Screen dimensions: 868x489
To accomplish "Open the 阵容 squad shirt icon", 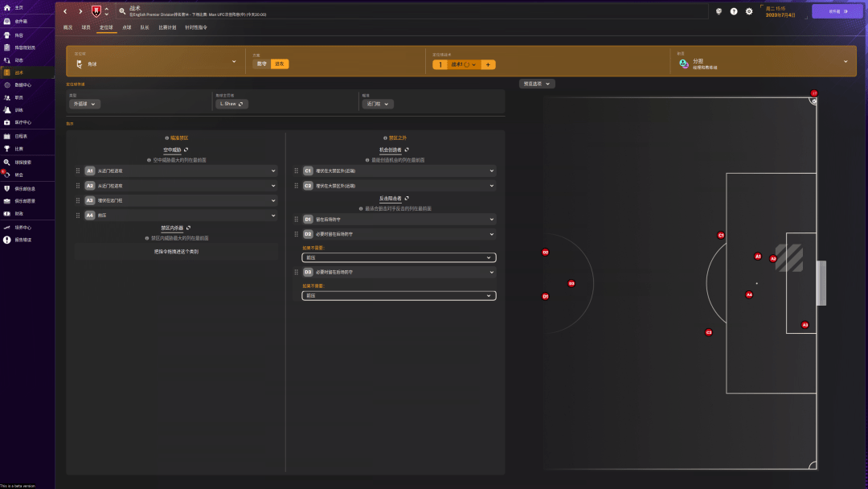I will [x=7, y=35].
